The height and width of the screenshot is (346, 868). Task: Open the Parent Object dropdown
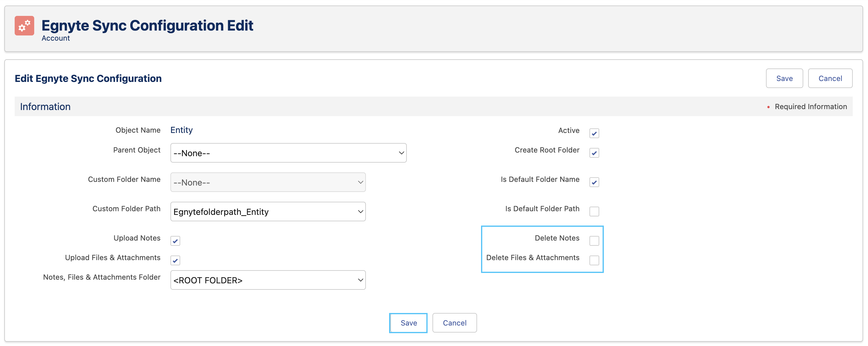pos(288,153)
